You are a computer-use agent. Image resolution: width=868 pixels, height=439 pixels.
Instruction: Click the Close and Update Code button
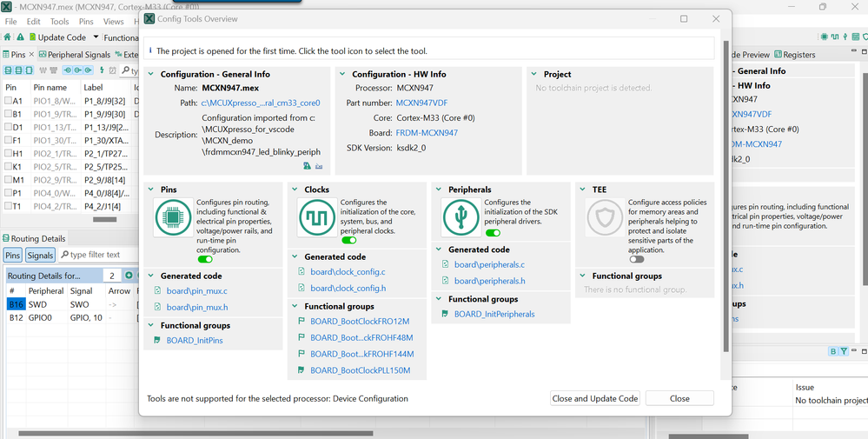[x=595, y=398]
